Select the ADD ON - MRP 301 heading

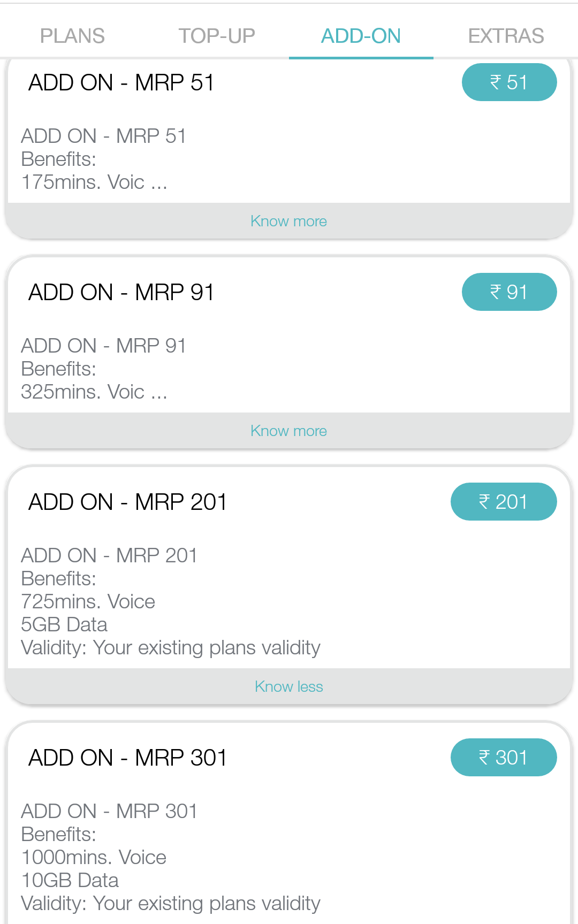point(128,758)
